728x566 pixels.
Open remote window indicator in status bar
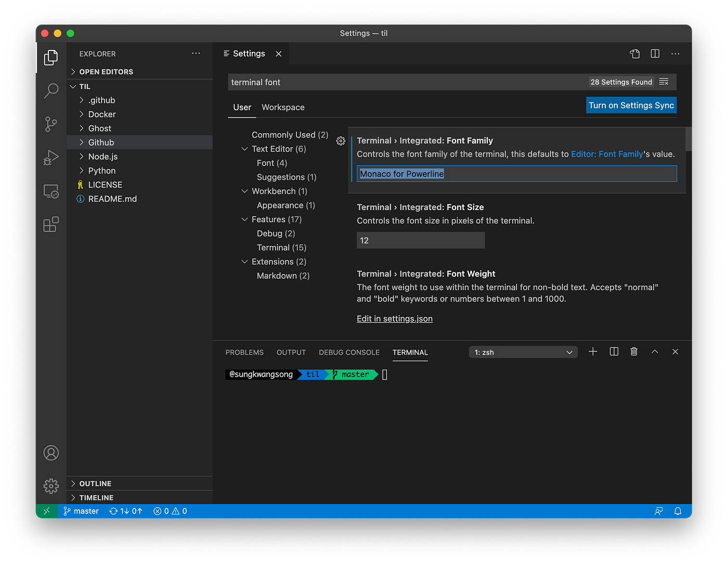47,511
